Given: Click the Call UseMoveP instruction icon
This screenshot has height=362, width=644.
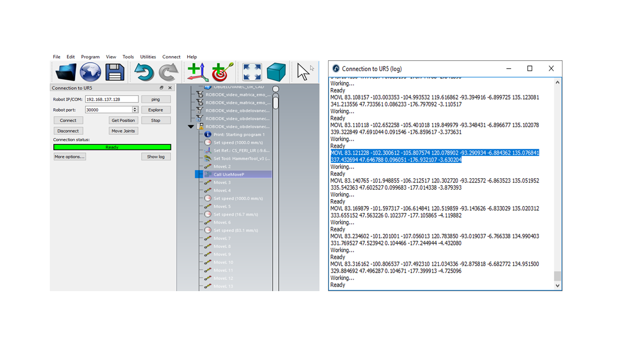Looking at the screenshot, I should click(208, 174).
